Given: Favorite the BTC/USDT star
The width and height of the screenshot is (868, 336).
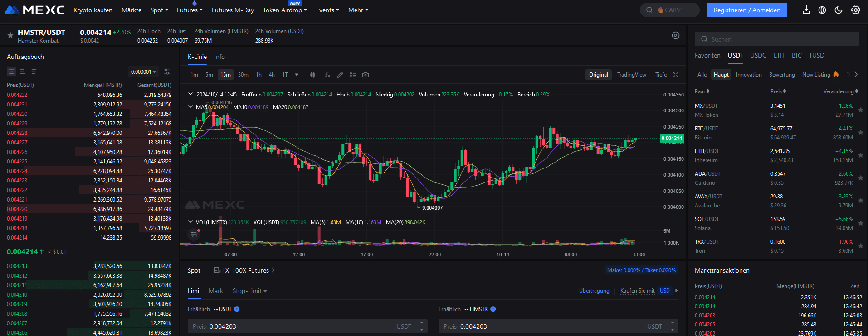Looking at the screenshot, I should pos(861,133).
